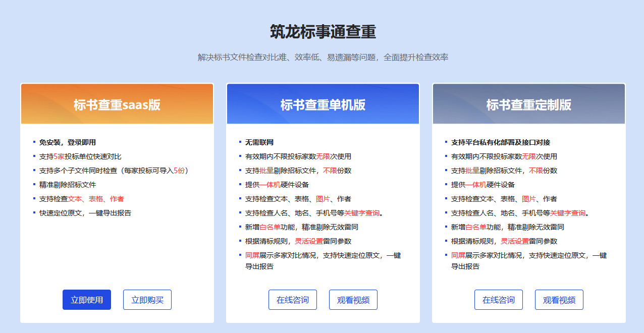Click the line starting with 支持多个子文件同时检查
The image size is (644, 333).
(x=114, y=171)
